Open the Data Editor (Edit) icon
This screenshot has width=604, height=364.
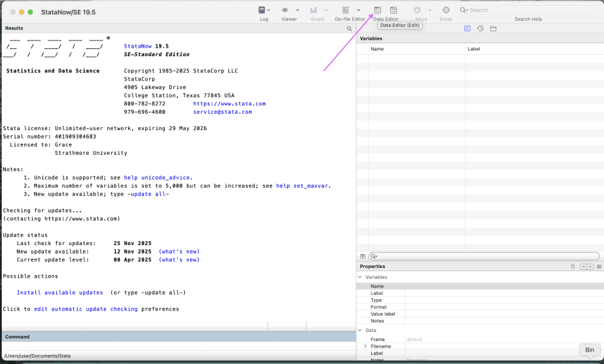[378, 10]
